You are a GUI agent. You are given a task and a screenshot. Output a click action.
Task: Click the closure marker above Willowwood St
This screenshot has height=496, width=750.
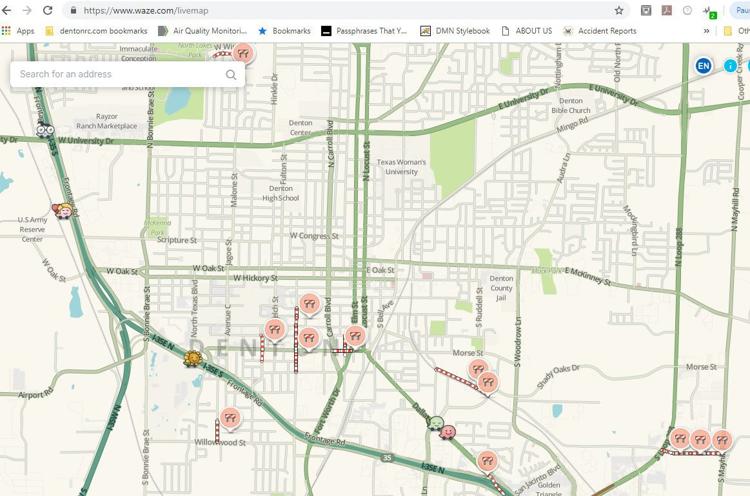[x=230, y=419]
